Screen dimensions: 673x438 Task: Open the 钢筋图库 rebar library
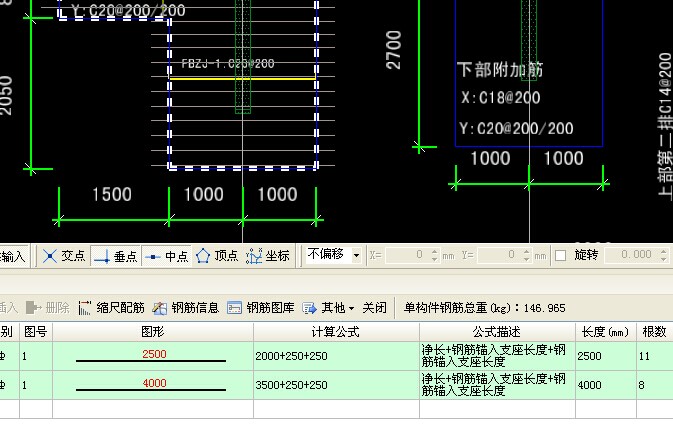(x=261, y=307)
